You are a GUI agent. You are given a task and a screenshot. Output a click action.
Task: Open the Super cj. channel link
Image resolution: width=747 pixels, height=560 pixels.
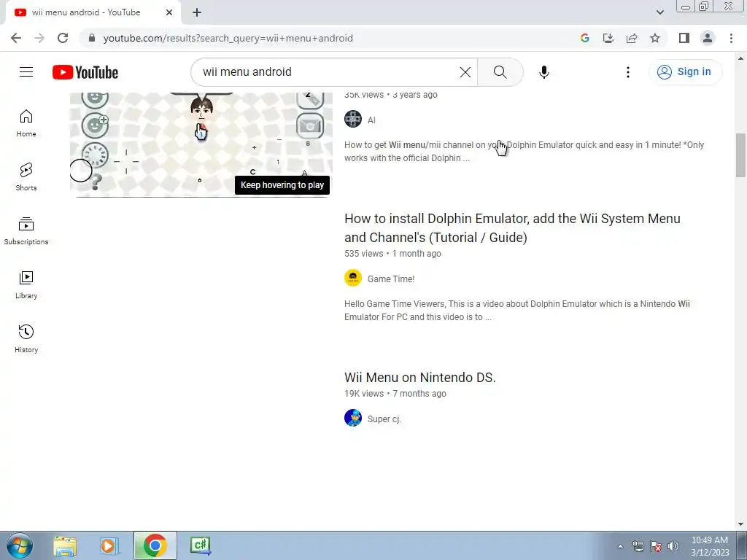click(x=384, y=419)
